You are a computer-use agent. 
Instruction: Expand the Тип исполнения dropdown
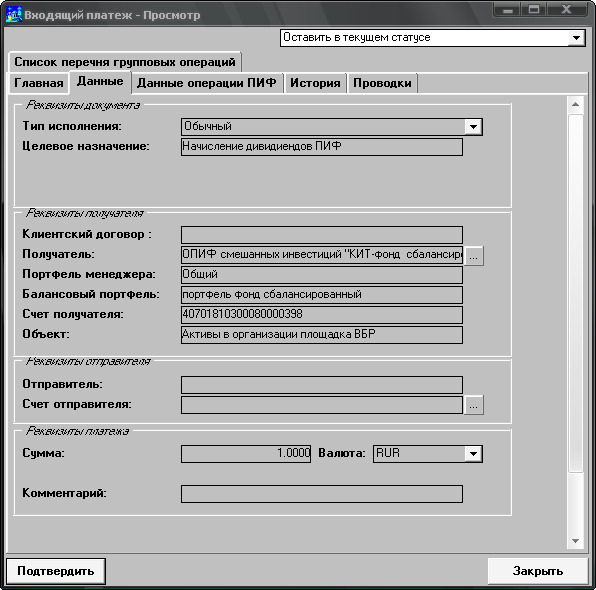[x=473, y=127]
